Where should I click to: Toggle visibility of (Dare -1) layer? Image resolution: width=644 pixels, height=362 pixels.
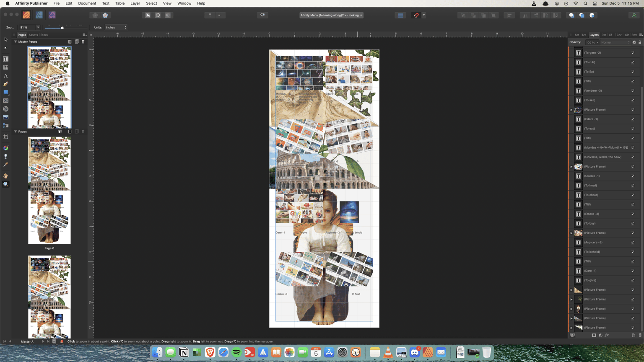633,271
